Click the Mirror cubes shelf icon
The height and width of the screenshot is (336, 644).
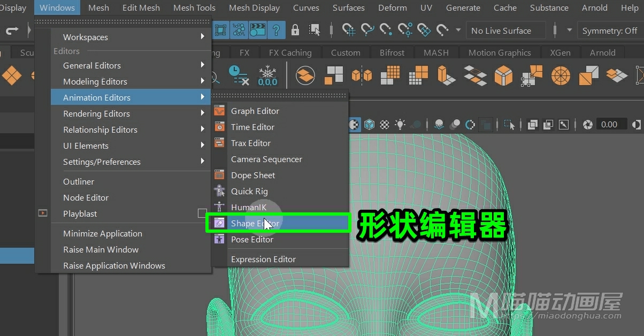[x=362, y=75]
